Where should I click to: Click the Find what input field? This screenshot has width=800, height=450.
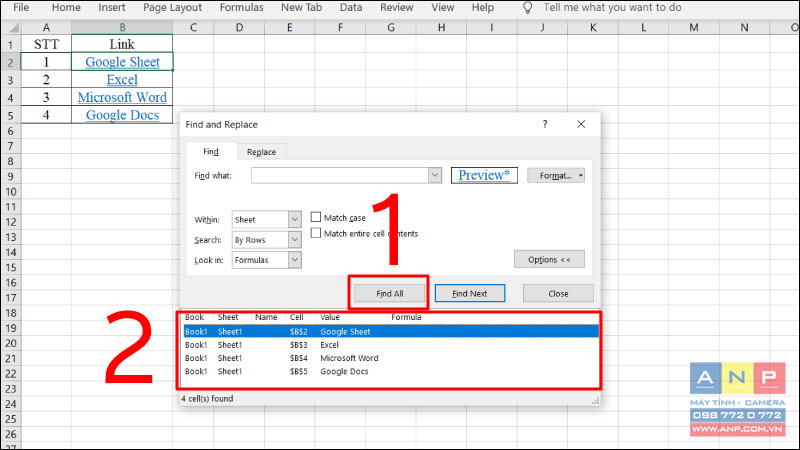click(x=340, y=176)
